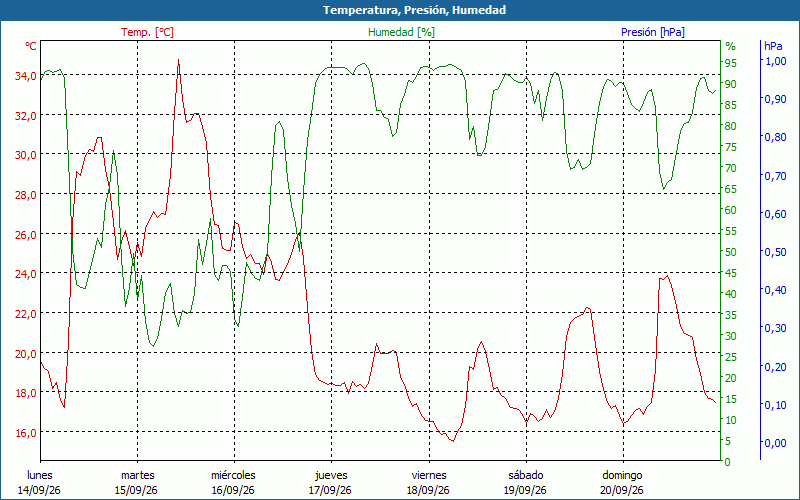The image size is (800, 500).
Task: Click the 0,10 tick on the pressure axis
Action: pos(775,405)
